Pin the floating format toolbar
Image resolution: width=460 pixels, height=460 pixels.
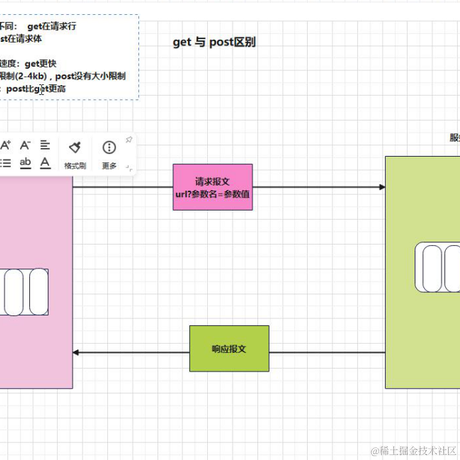pyautogui.click(x=129, y=140)
